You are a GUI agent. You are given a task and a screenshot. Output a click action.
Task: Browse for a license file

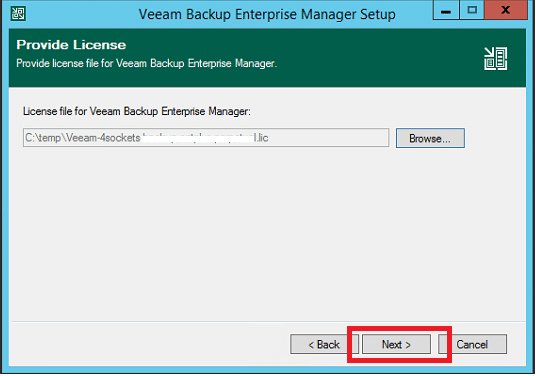pyautogui.click(x=430, y=138)
